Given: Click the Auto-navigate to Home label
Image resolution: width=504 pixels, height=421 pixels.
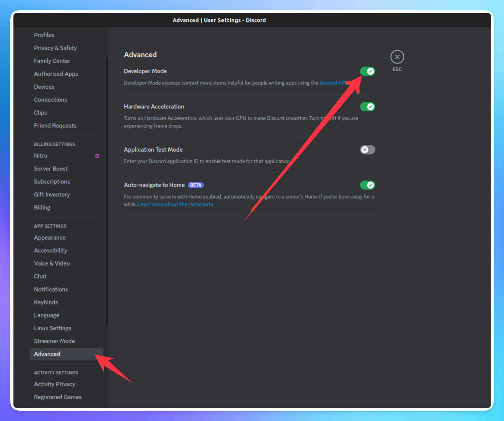Looking at the screenshot, I should tap(154, 185).
